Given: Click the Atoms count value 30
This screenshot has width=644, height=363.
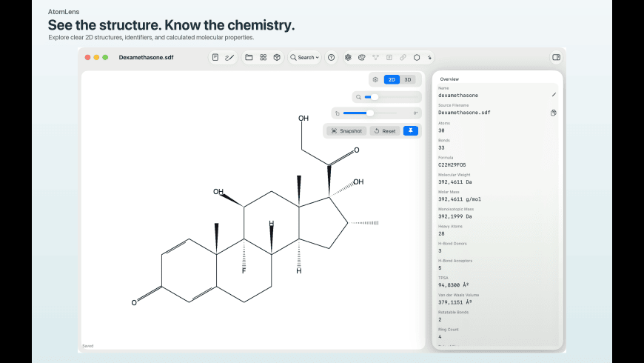Looking at the screenshot, I should (441, 130).
